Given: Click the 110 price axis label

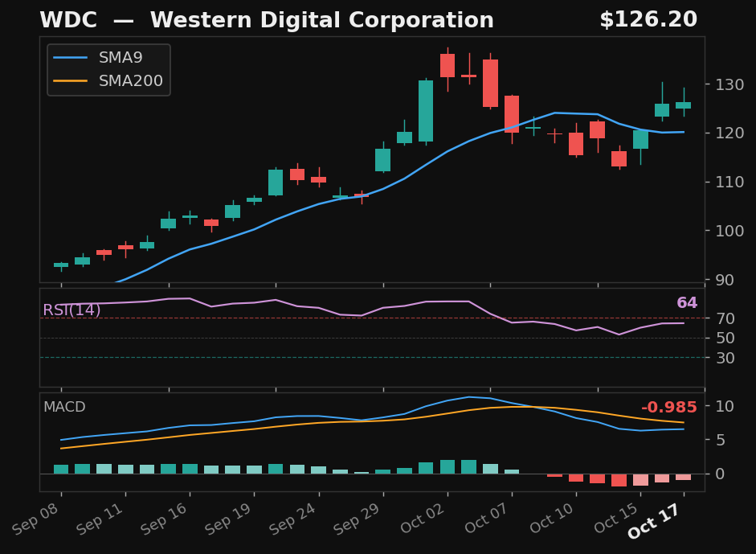Looking at the screenshot, I should [729, 182].
